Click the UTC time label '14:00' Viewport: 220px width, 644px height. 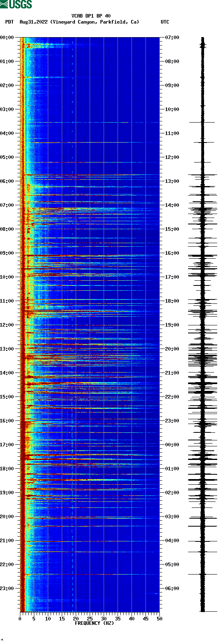[x=172, y=205]
